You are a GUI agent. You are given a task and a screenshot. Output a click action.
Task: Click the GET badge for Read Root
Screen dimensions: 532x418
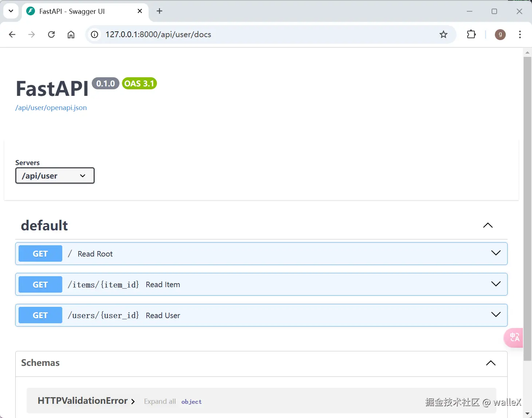pos(40,254)
